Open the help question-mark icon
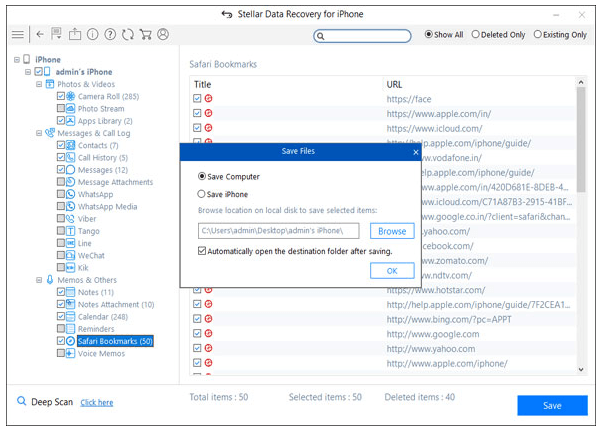Screen dimensions: 601x433 pyautogui.click(x=110, y=34)
